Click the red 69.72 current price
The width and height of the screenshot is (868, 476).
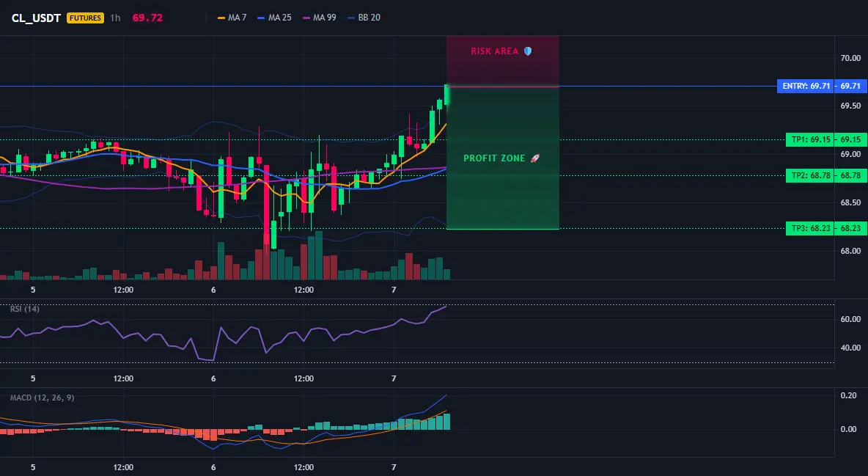[x=147, y=18]
